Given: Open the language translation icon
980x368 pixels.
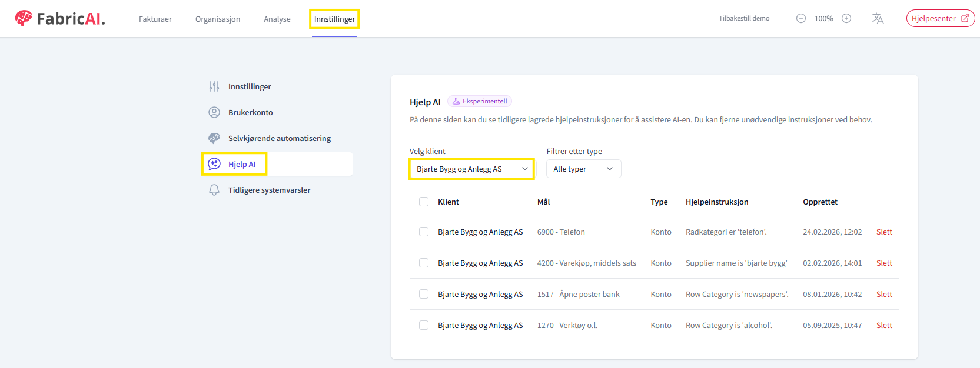Looking at the screenshot, I should click(x=878, y=18).
